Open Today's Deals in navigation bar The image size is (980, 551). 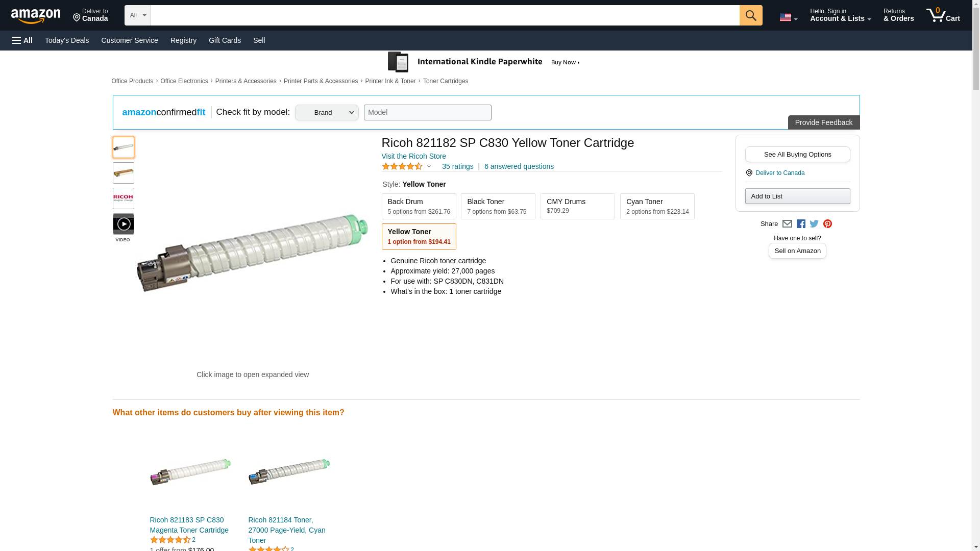click(x=67, y=40)
